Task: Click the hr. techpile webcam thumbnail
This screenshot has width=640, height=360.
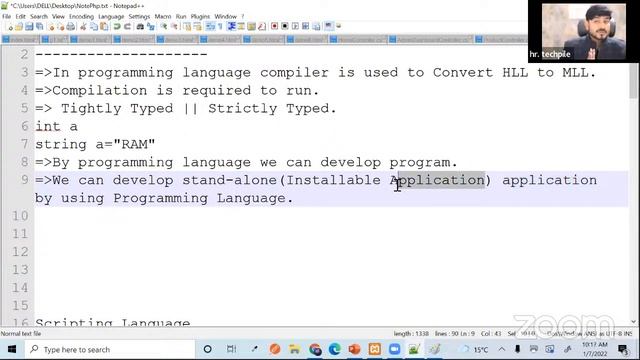Action: coord(583,31)
